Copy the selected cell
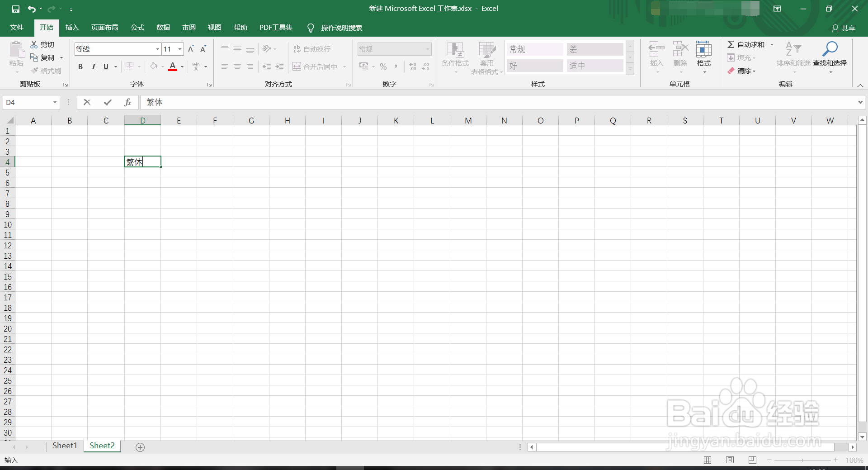Image resolution: width=868 pixels, height=470 pixels. coord(42,57)
